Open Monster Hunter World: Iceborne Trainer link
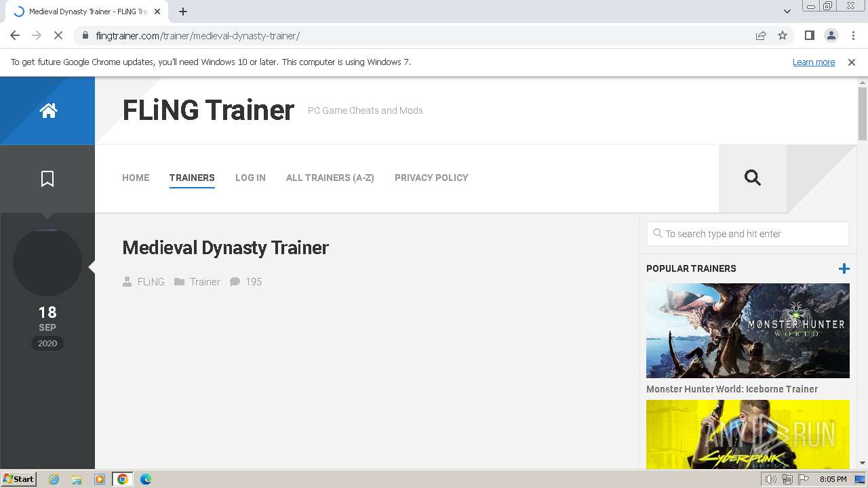 [x=732, y=389]
